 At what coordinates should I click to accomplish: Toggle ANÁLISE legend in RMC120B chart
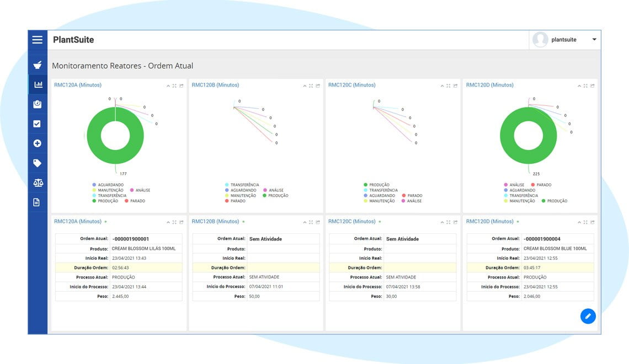click(273, 190)
